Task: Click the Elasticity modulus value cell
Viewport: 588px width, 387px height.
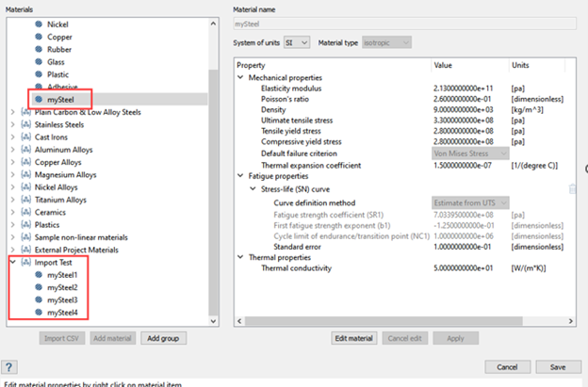Action: click(x=468, y=89)
